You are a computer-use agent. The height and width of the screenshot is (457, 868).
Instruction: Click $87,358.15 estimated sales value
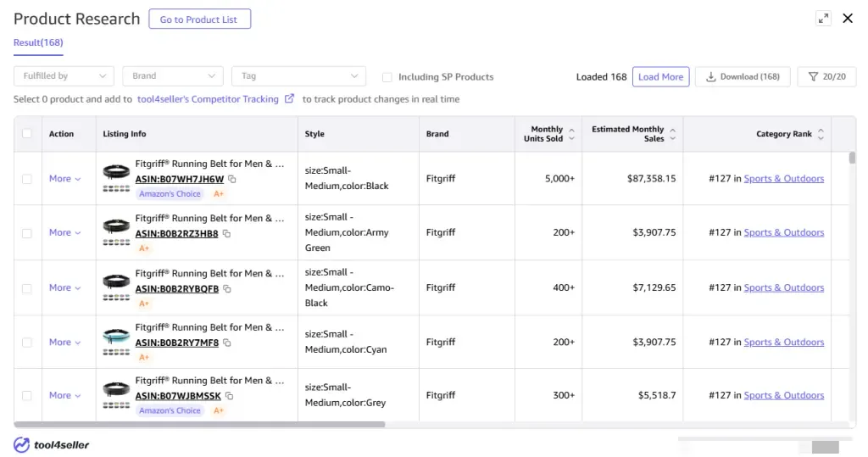652,178
